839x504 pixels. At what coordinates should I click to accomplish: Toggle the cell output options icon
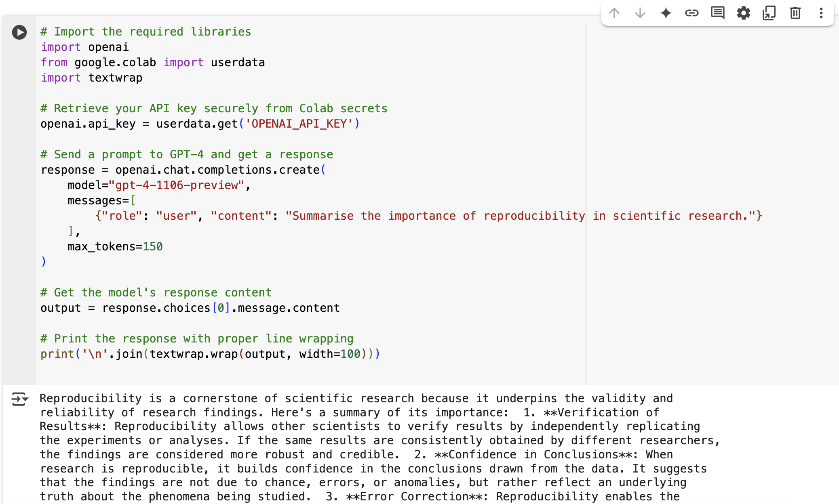coord(19,399)
